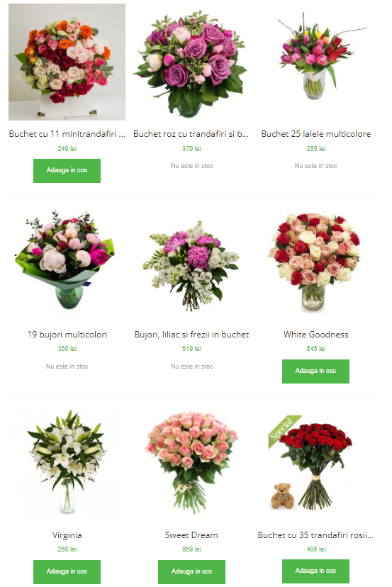Open the Virginia white lilies image
This screenshot has height=587, width=392.
67,463
